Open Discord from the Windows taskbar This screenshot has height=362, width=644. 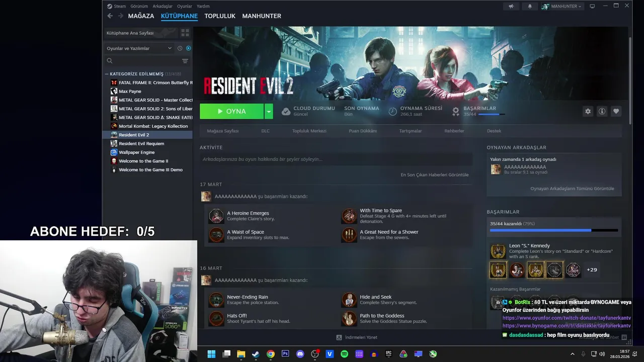point(300,354)
